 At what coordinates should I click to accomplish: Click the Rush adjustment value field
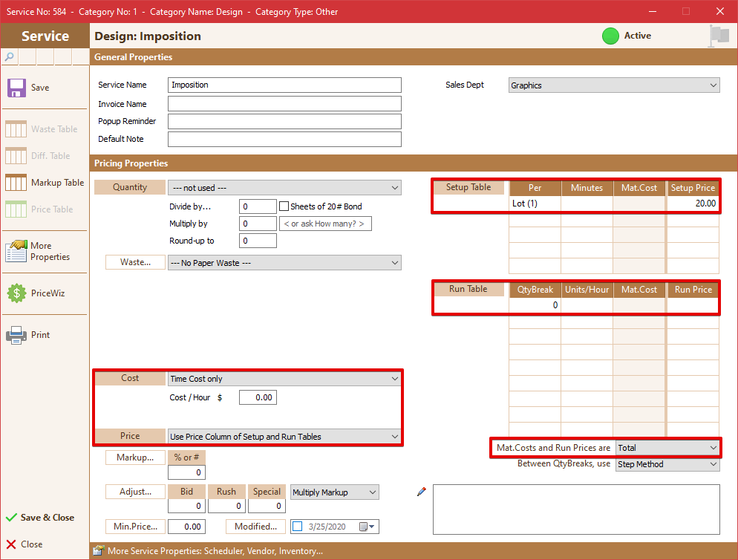226,506
